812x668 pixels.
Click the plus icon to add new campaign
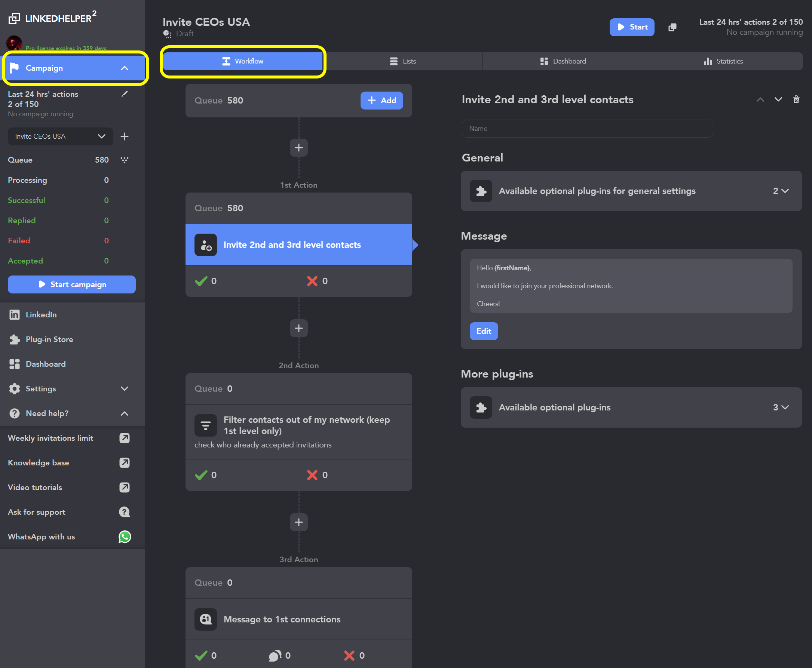[x=124, y=136]
